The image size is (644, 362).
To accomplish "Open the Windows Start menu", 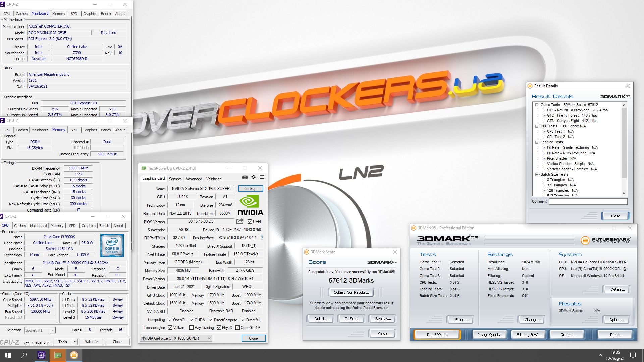I will pyautogui.click(x=8, y=355).
